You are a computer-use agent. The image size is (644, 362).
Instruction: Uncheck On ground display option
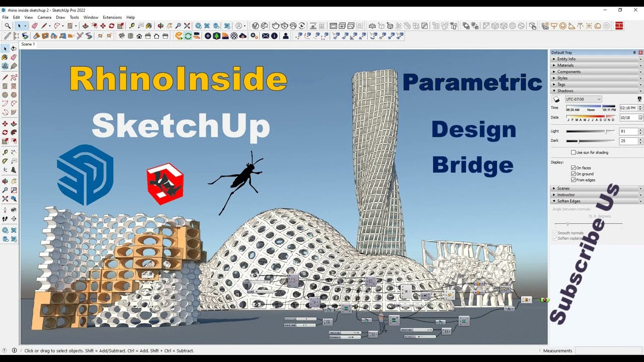[574, 174]
